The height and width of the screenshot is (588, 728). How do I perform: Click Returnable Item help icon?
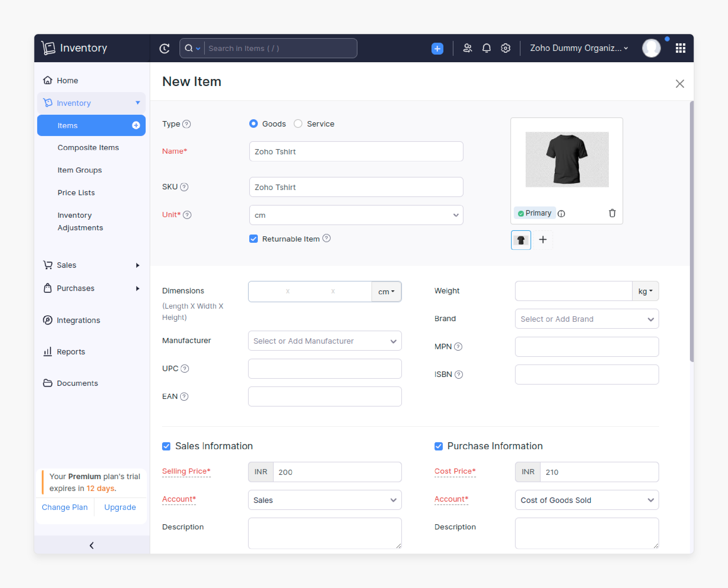click(x=326, y=238)
